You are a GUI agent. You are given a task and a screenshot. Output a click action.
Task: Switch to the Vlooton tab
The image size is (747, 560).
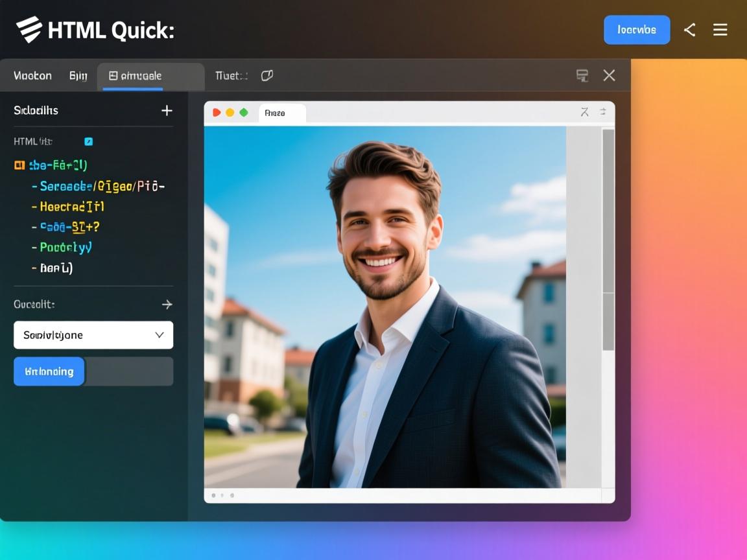[32, 76]
